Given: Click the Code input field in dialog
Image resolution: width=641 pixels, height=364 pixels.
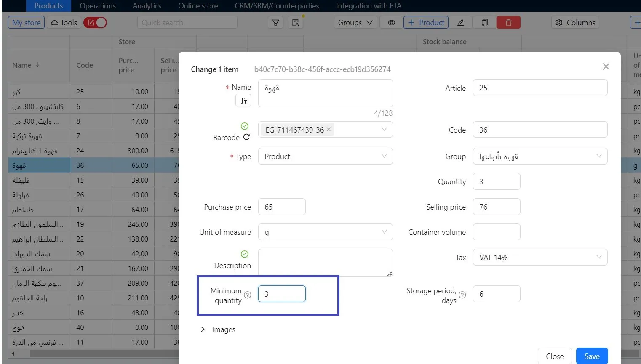Looking at the screenshot, I should [x=540, y=130].
